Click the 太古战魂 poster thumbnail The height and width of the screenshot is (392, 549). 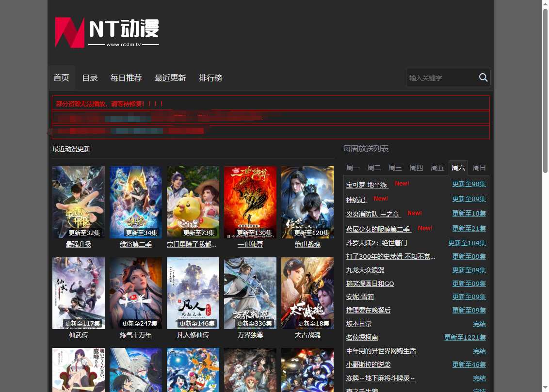307,293
